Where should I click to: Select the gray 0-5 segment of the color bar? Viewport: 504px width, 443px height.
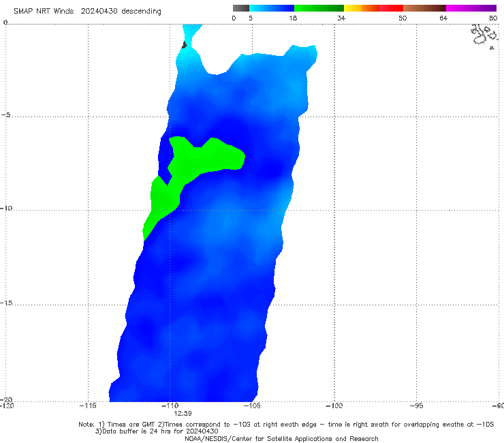(241, 8)
